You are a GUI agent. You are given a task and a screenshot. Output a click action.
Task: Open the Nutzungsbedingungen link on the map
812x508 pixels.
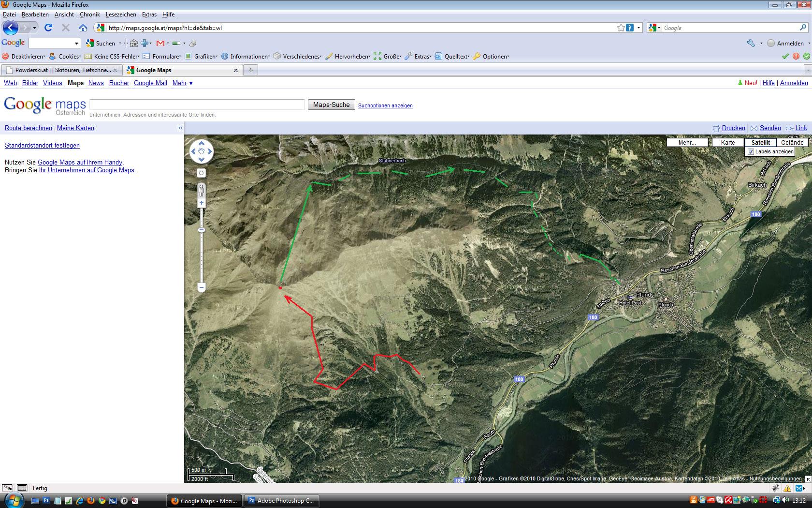coord(775,478)
